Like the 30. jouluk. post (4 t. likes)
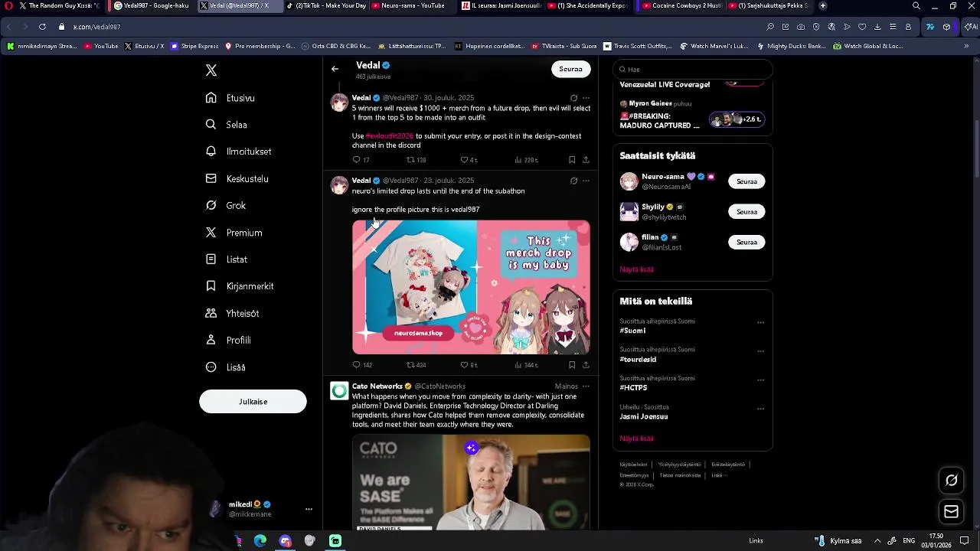 pos(469,160)
